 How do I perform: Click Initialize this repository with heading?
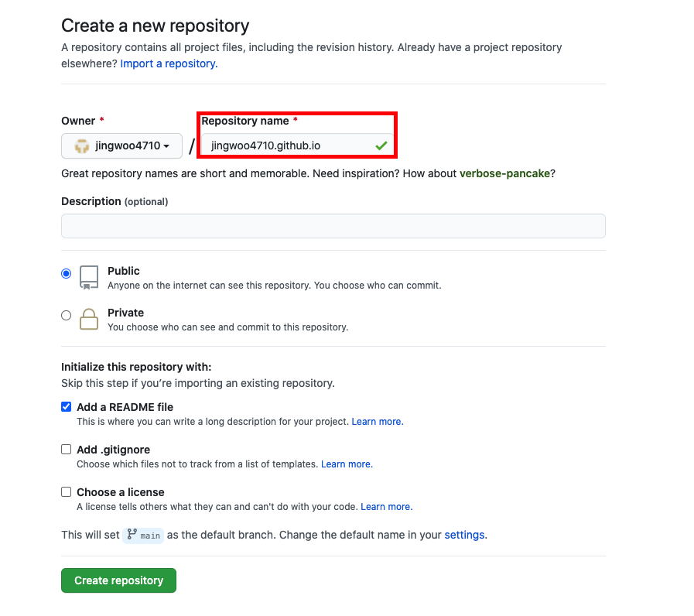pos(136,367)
